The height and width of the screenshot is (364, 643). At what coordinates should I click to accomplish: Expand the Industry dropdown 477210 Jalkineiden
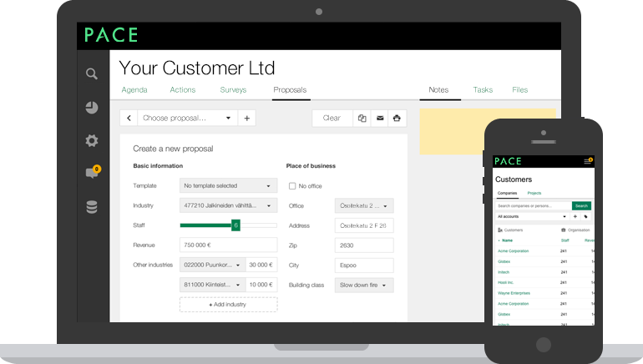point(229,205)
